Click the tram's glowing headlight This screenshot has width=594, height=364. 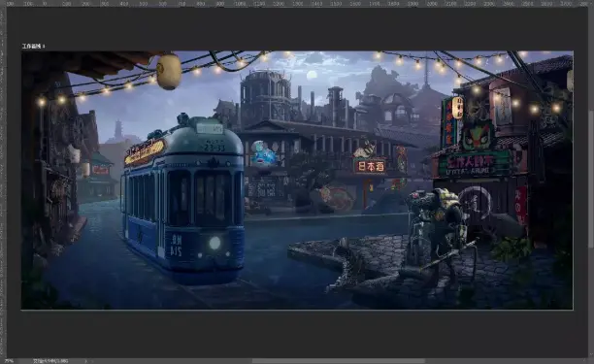[x=214, y=243]
